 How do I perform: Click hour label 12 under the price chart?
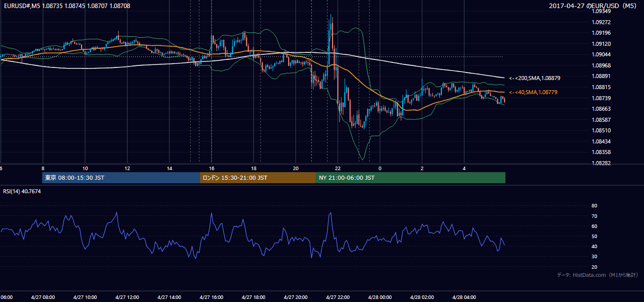(127, 169)
